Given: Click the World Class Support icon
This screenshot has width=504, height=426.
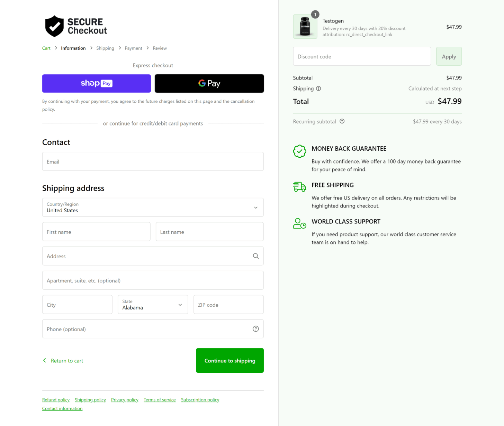Looking at the screenshot, I should (x=299, y=223).
